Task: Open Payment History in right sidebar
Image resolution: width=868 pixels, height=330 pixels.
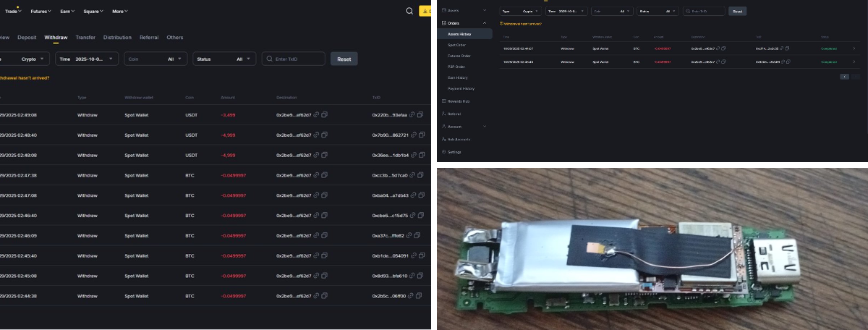Action: point(461,88)
